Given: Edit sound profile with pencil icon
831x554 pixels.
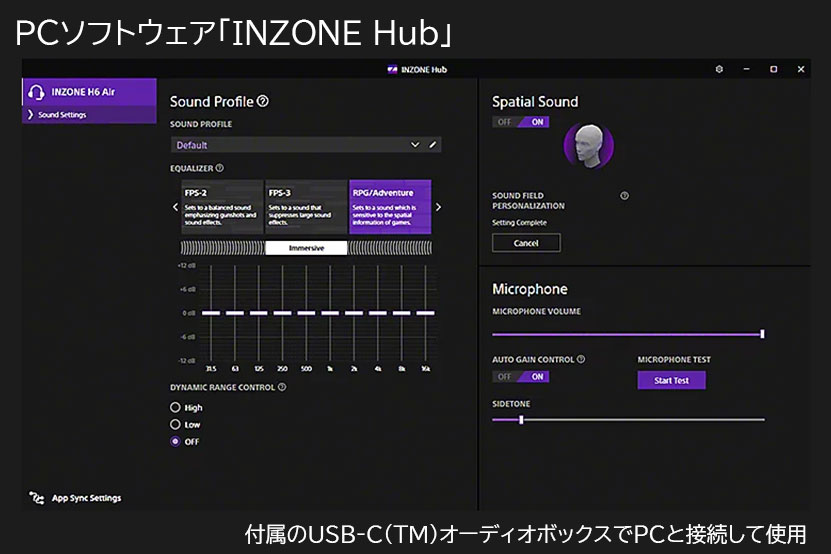Looking at the screenshot, I should (433, 144).
